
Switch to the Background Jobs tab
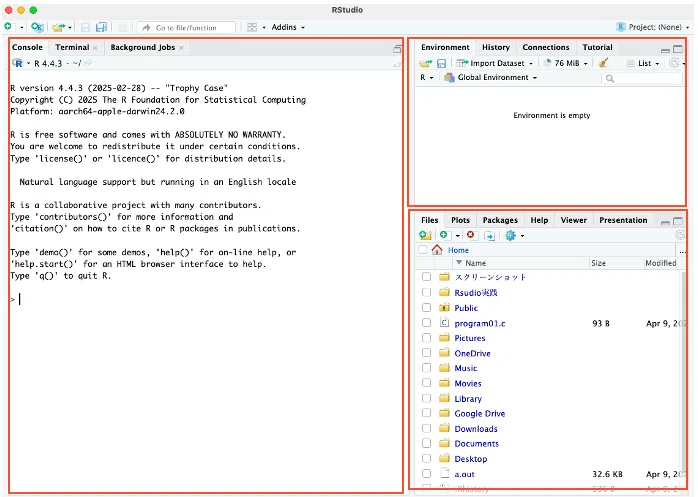point(142,47)
